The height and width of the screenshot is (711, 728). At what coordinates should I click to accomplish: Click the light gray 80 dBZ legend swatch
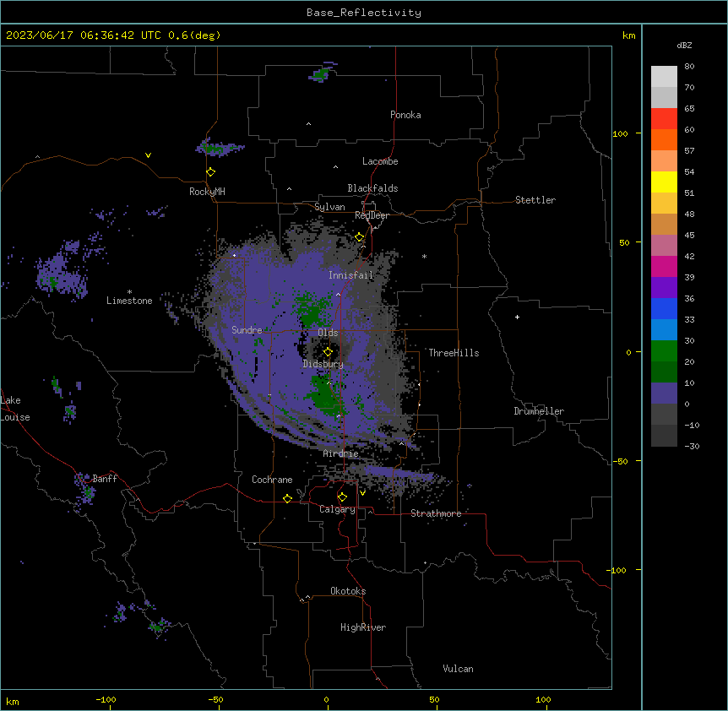pos(664,77)
